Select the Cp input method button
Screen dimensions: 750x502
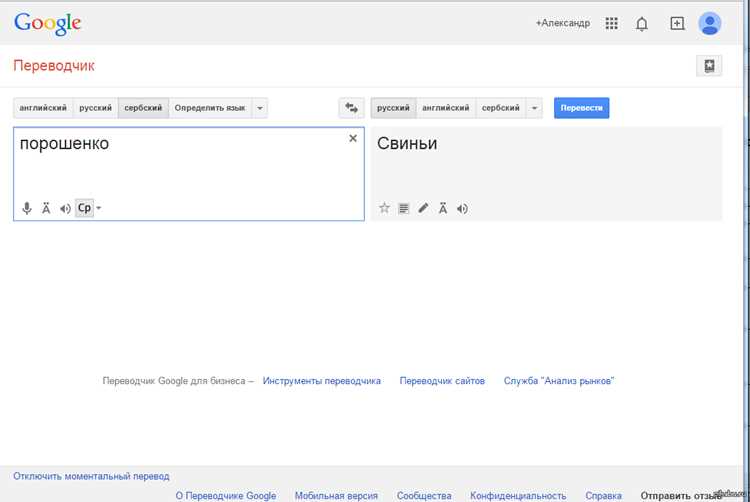pyautogui.click(x=85, y=208)
